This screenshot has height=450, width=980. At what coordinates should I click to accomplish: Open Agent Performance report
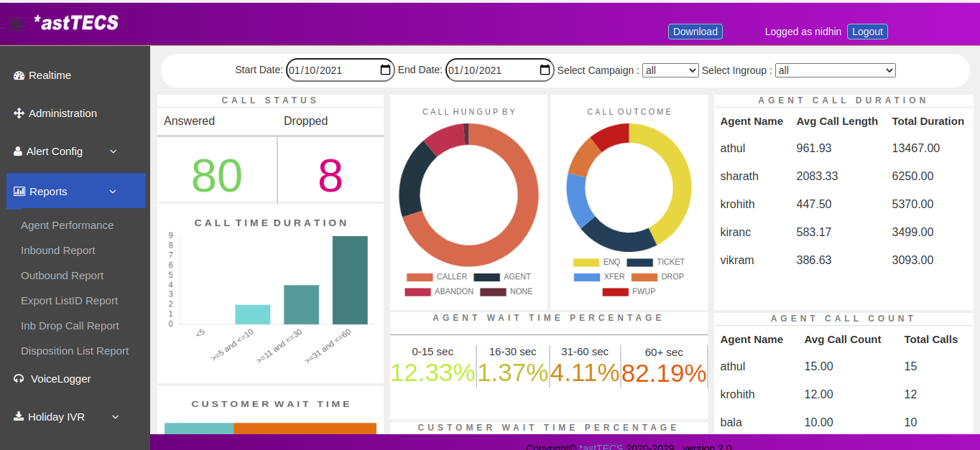coord(67,225)
